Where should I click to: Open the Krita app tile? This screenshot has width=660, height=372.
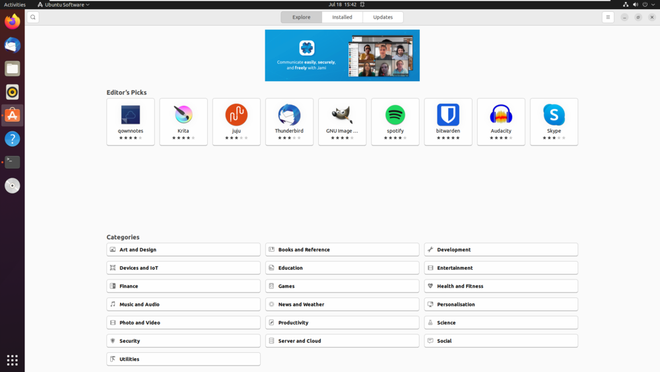pyautogui.click(x=184, y=122)
